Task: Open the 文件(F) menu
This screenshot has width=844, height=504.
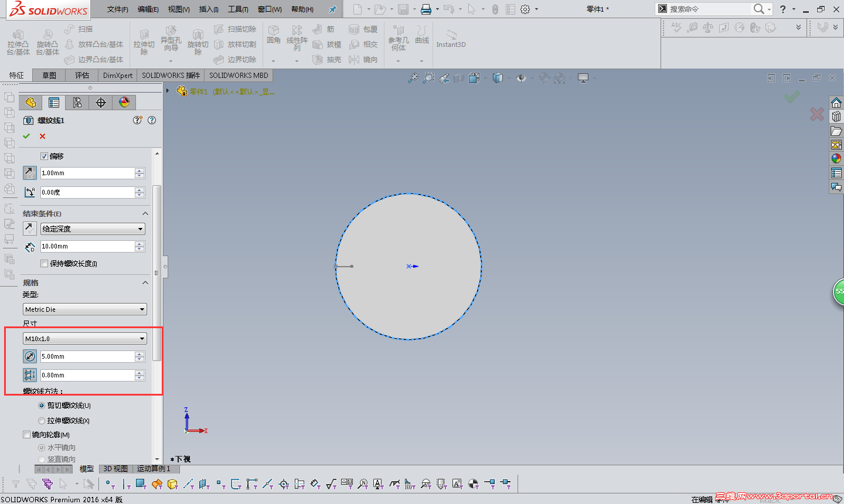Action: pos(118,9)
